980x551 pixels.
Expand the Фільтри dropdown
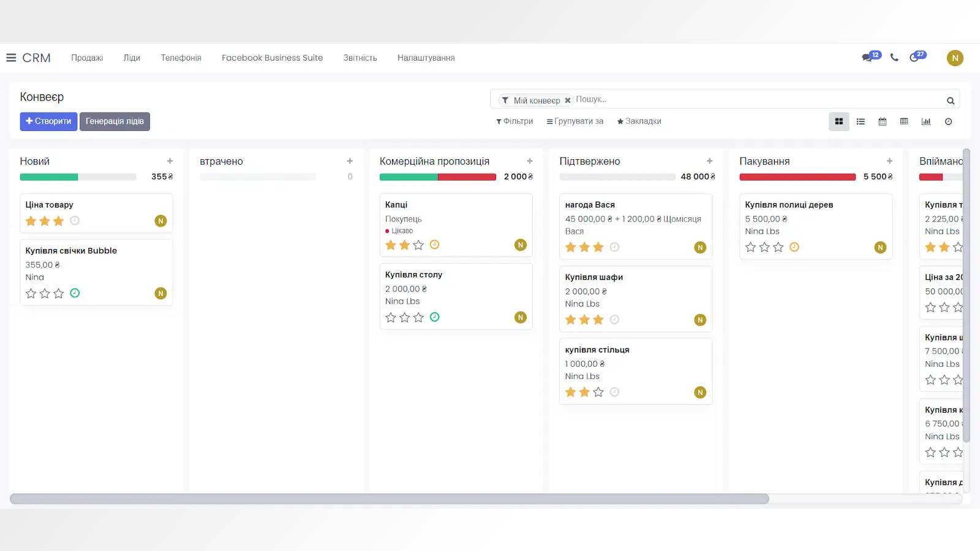point(514,121)
